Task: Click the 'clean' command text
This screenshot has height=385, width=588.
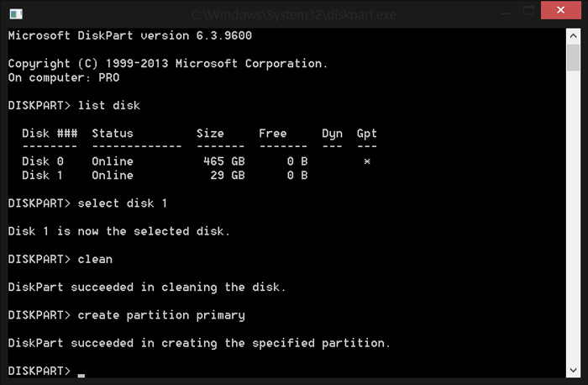Action: pos(94,259)
